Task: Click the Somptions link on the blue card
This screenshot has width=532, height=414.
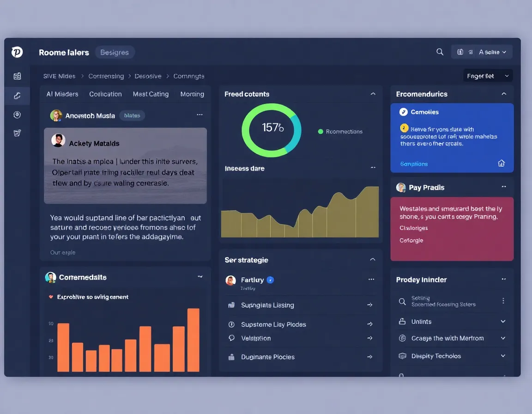Action: 414,163
